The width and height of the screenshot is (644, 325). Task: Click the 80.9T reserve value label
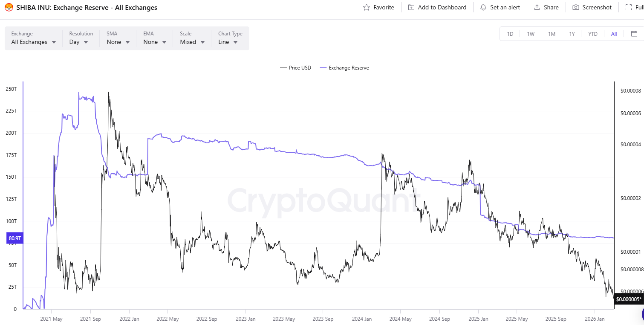[14, 238]
